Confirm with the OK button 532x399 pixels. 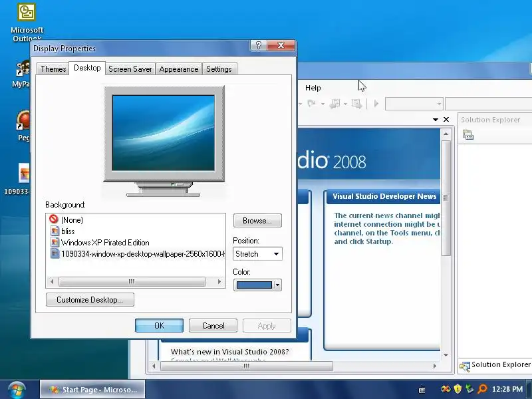[159, 326]
